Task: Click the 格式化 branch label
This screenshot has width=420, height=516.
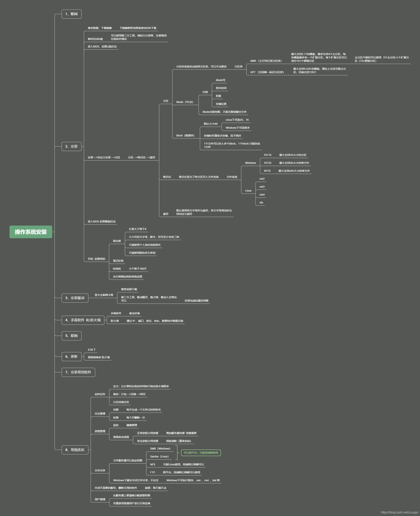Action: 167,177
